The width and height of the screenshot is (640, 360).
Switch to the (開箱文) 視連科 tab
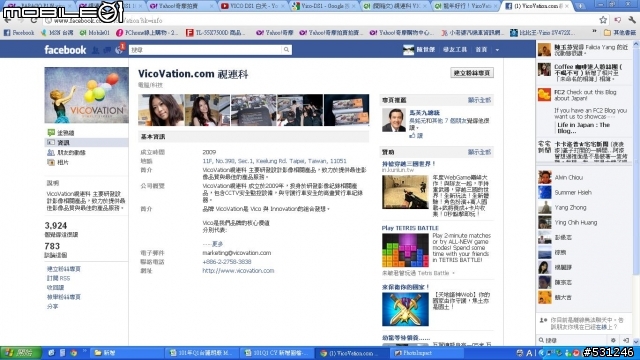point(394,6)
